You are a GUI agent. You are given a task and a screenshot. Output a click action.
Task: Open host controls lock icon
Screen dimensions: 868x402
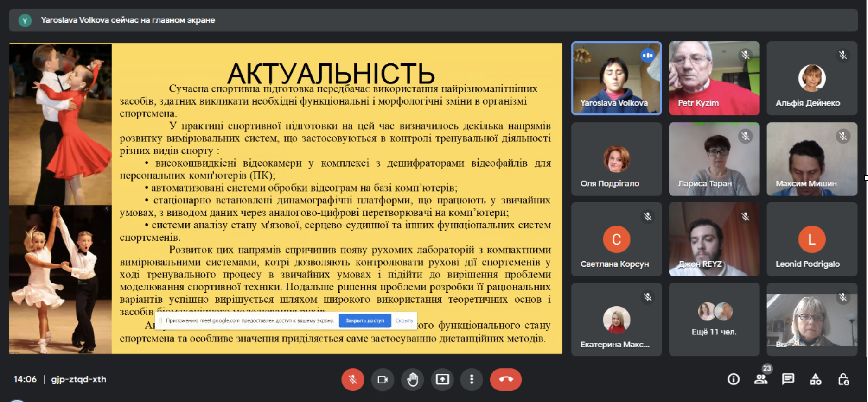pyautogui.click(x=843, y=379)
